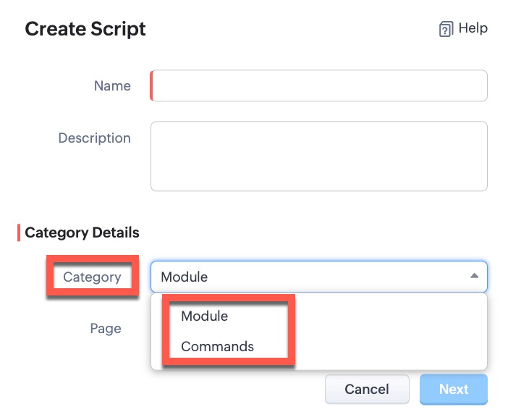Image resolution: width=508 pixels, height=420 pixels.
Task: Click inside the Description text area
Action: [x=319, y=156]
